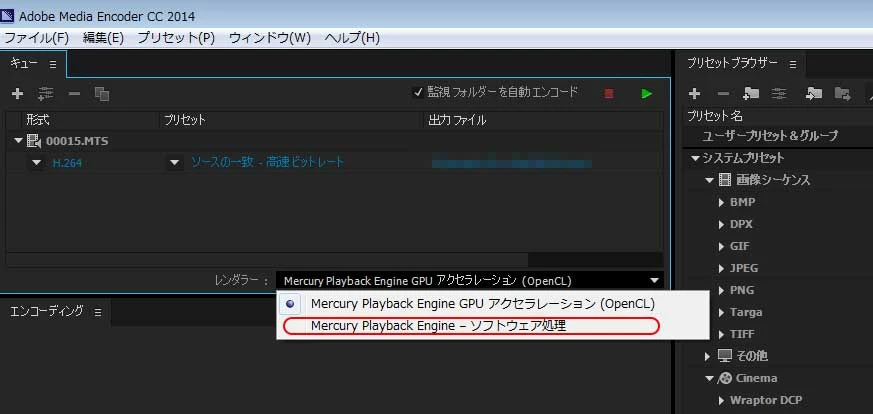Image resolution: width=873 pixels, height=414 pixels.
Task: Start the queue with green play button
Action: click(646, 94)
